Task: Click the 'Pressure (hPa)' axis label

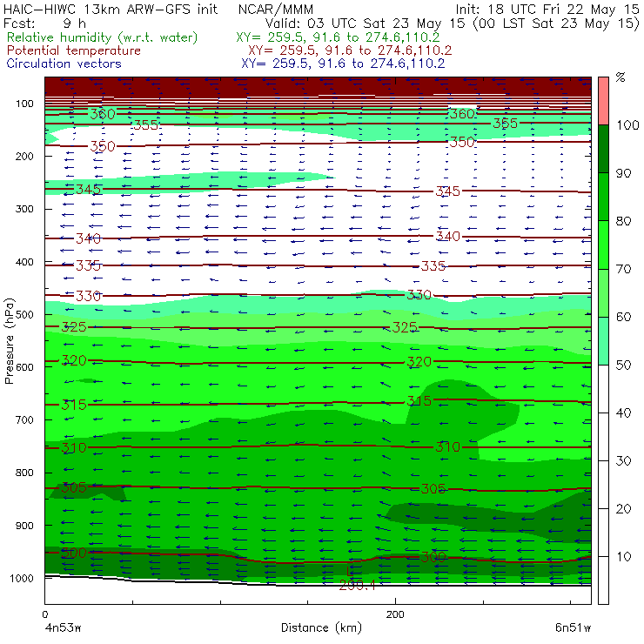Action: [9, 341]
